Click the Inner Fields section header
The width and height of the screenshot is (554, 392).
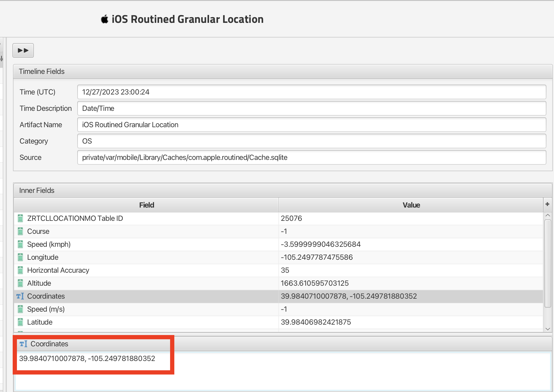[x=283, y=190]
